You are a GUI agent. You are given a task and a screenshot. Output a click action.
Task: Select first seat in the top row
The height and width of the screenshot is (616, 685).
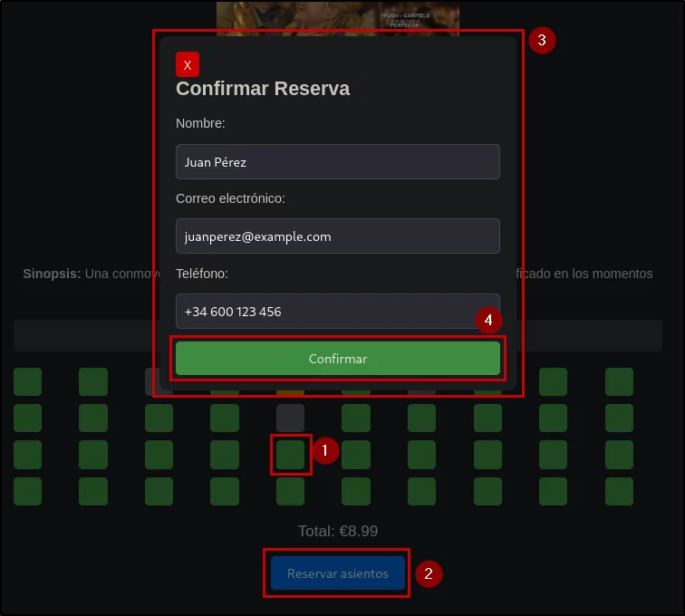(27, 382)
